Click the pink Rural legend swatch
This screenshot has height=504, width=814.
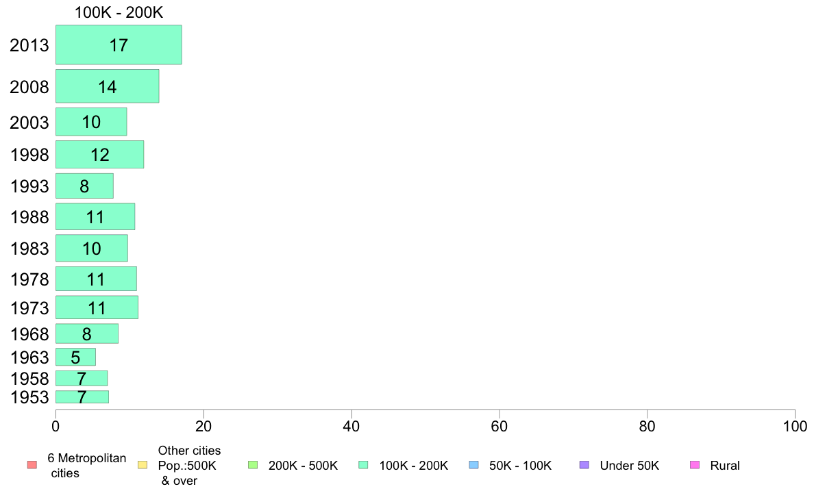[x=695, y=465]
